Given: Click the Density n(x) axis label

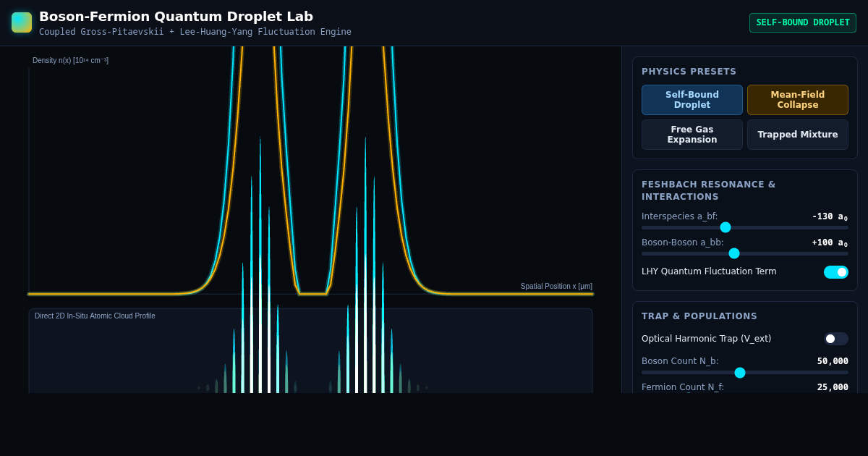Looking at the screenshot, I should [x=70, y=61].
